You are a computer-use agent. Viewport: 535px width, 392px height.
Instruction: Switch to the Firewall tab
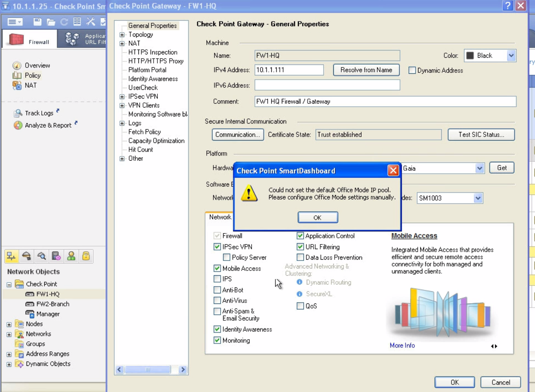click(30, 39)
